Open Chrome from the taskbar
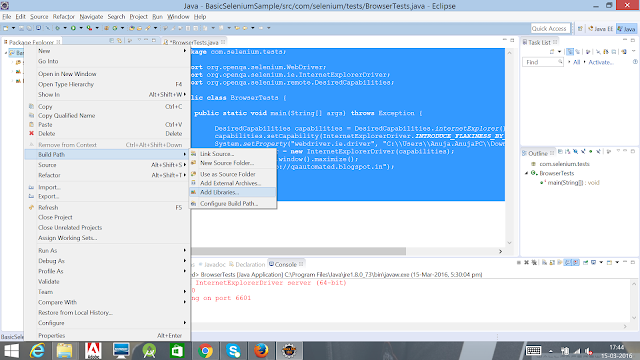The image size is (640, 360). [205, 351]
